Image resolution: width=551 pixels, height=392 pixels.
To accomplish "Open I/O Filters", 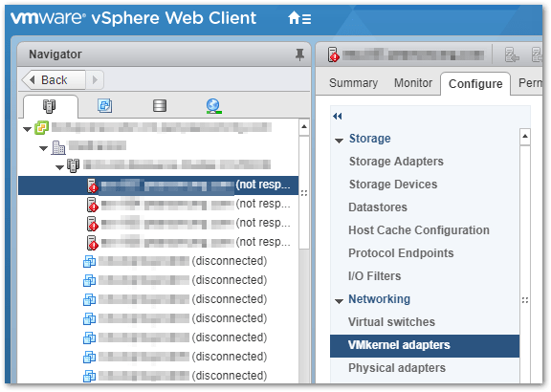I will (x=374, y=276).
